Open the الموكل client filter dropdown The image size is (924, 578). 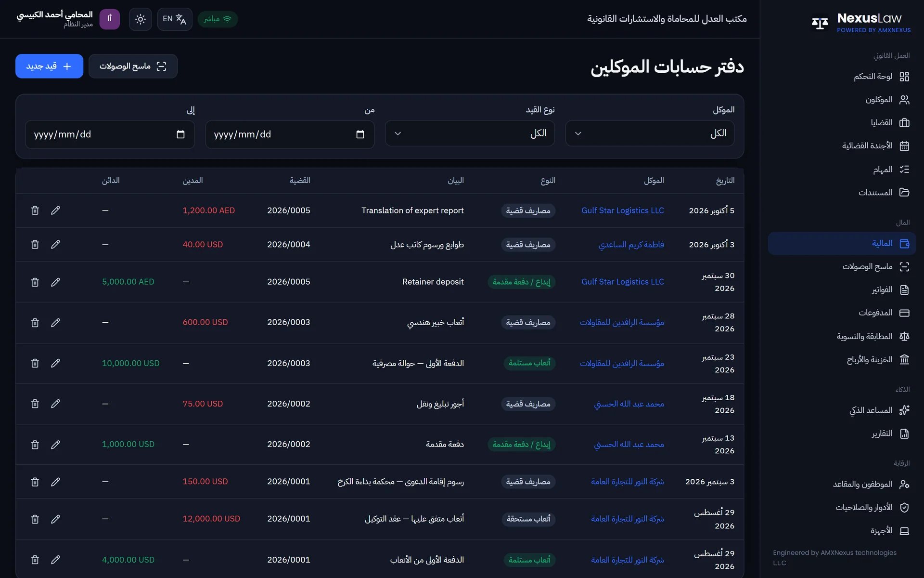(650, 133)
